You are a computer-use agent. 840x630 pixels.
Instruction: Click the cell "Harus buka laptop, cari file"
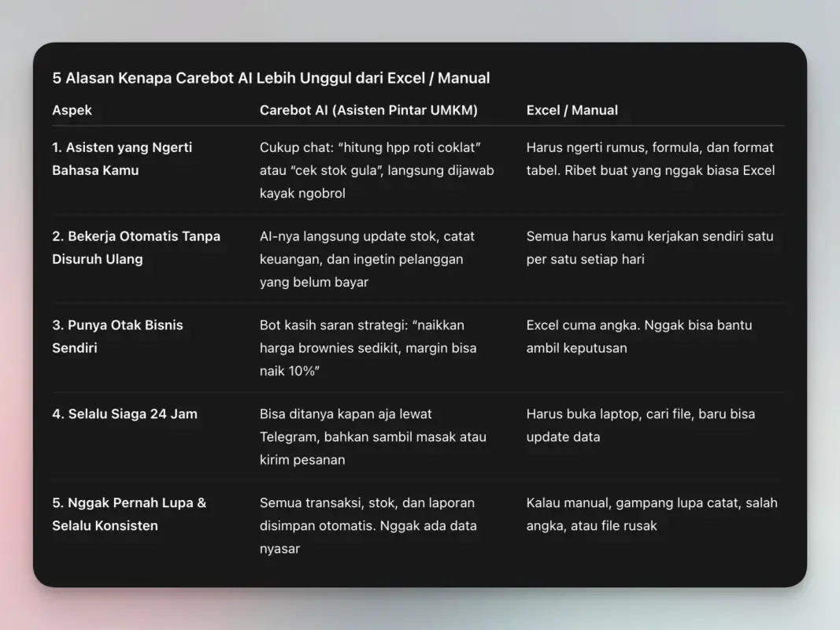point(640,425)
